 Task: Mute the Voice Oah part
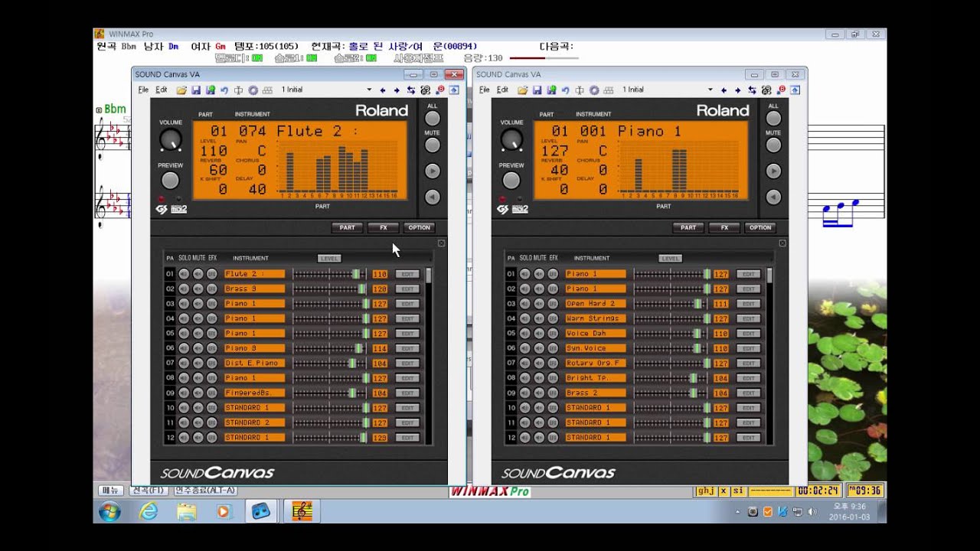pyautogui.click(x=539, y=333)
